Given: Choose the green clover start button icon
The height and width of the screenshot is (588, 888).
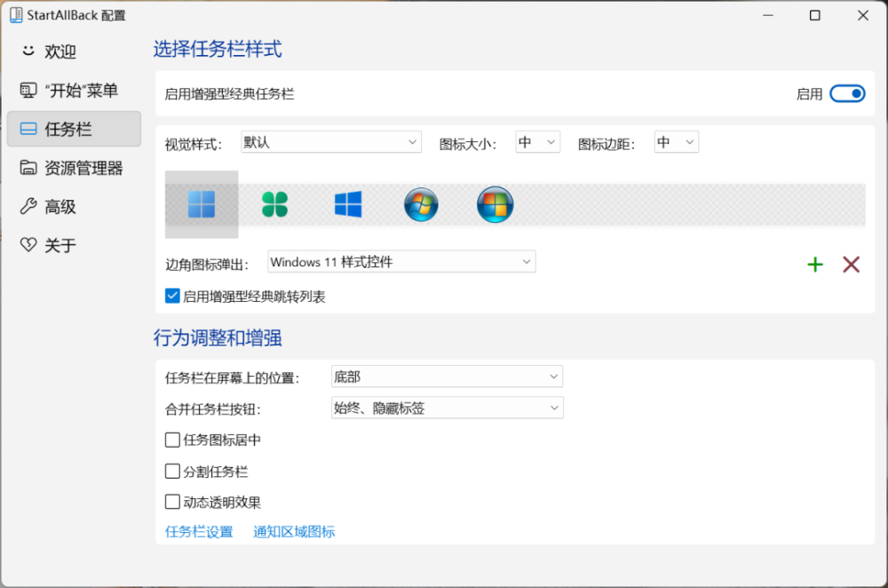Looking at the screenshot, I should (x=274, y=204).
